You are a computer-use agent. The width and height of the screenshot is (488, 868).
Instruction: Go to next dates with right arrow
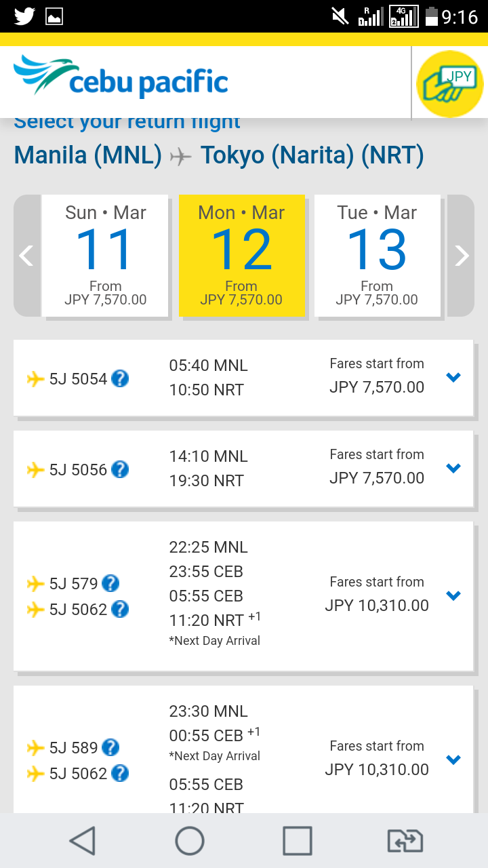pos(462,256)
